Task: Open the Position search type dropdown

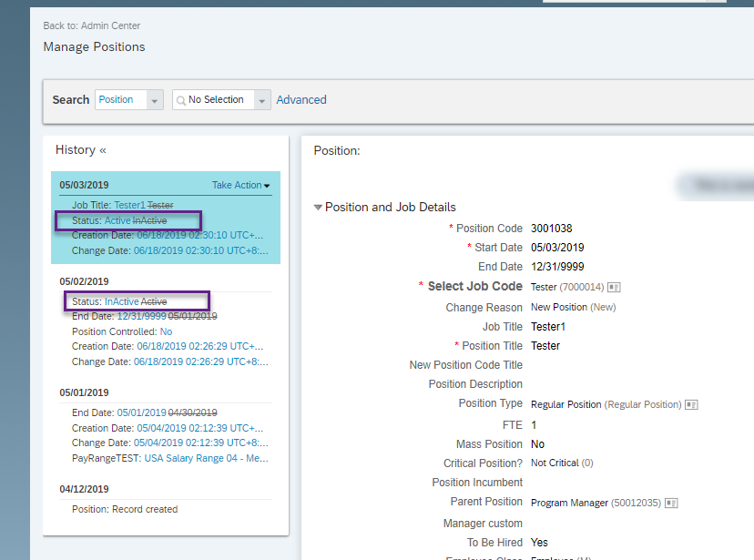Action: pos(155,100)
